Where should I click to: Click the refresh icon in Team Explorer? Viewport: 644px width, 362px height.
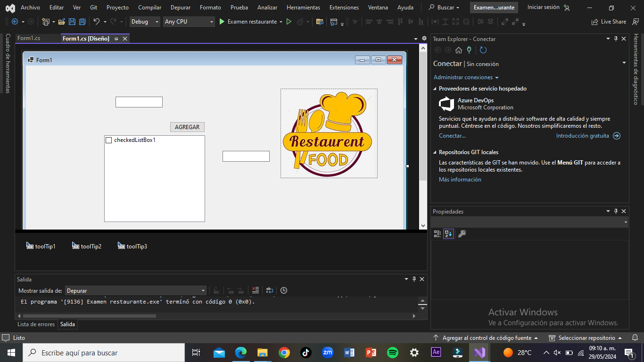tap(483, 50)
